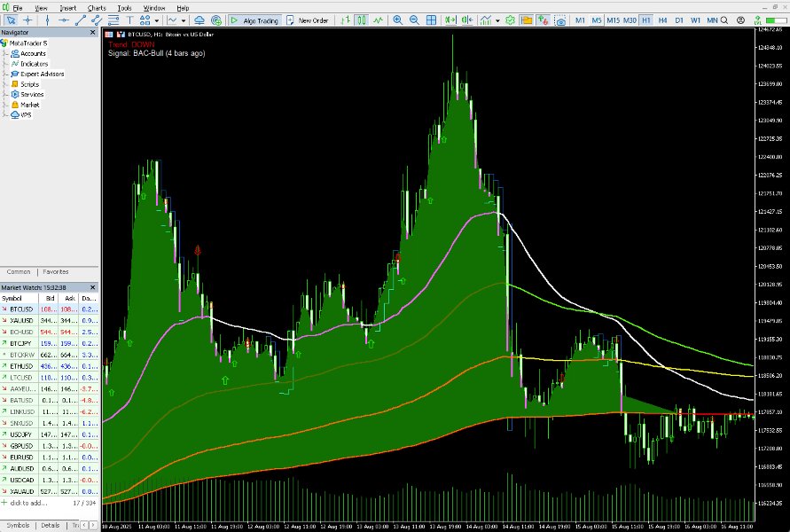Select the H1 timeframe button
790x532 pixels.
coord(645,20)
